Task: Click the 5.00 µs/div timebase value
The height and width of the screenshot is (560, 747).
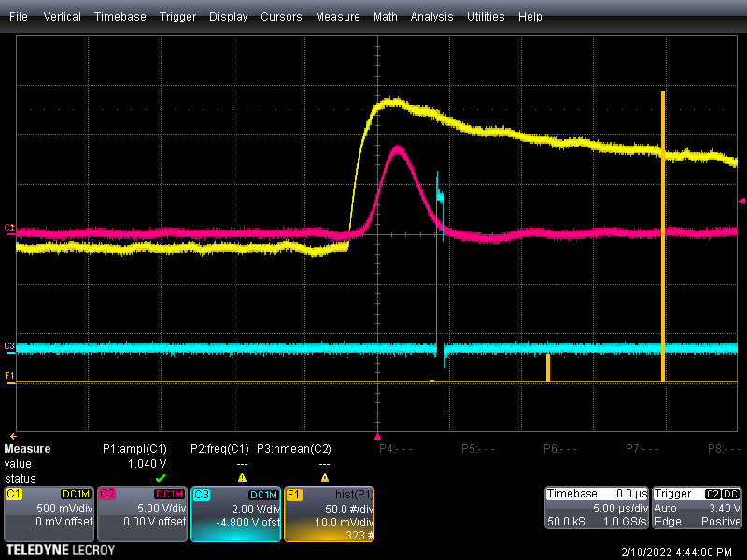Action: (x=620, y=508)
